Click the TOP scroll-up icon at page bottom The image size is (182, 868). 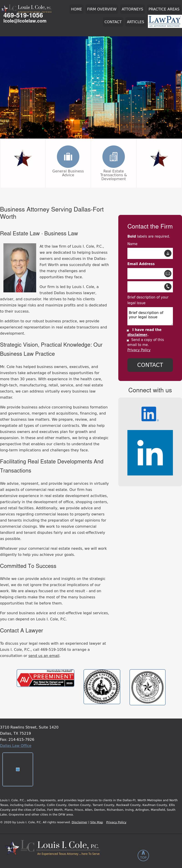tap(143, 855)
